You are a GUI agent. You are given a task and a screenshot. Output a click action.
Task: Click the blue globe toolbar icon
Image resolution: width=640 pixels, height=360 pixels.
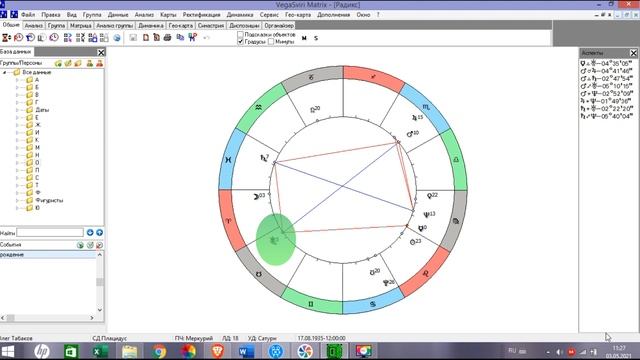[x=117, y=38]
